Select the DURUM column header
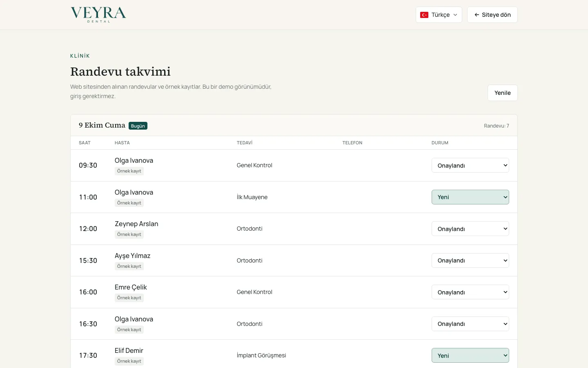Image resolution: width=588 pixels, height=368 pixels. [x=440, y=143]
